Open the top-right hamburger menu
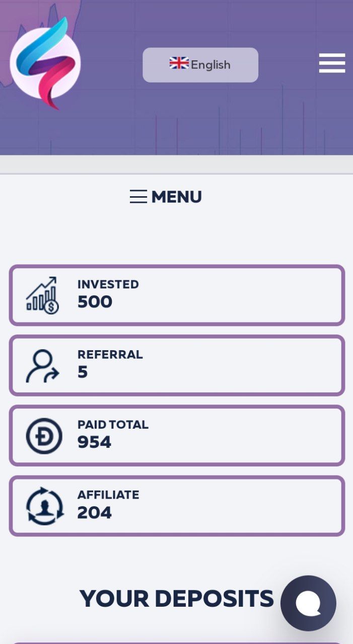Viewport: 353px width, 644px height. point(332,63)
